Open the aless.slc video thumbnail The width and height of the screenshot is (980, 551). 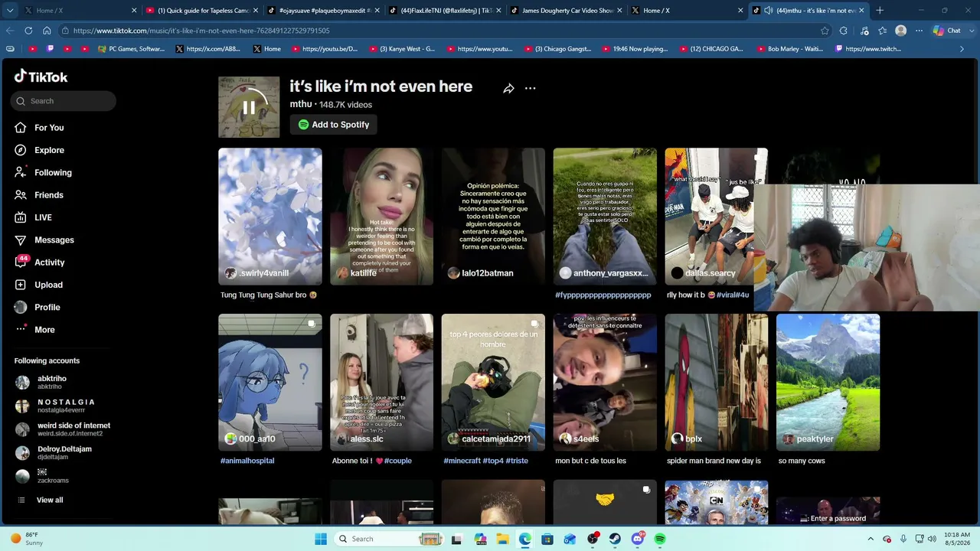coord(381,383)
